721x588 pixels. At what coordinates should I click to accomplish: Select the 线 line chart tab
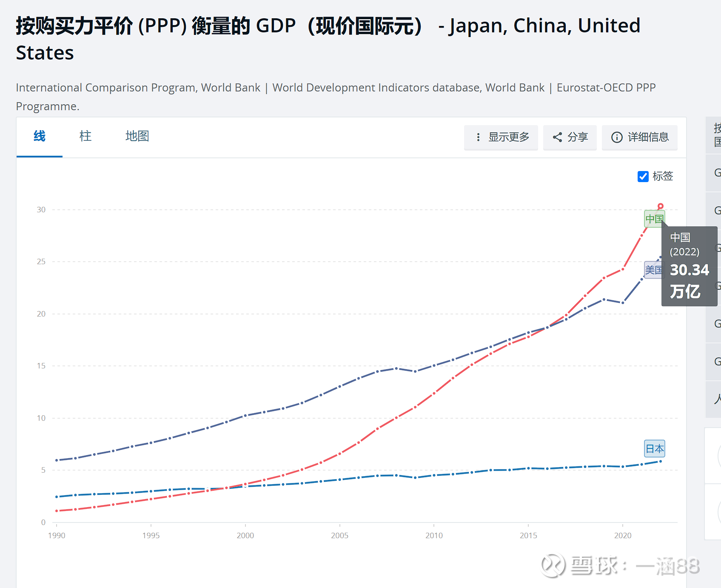[39, 136]
